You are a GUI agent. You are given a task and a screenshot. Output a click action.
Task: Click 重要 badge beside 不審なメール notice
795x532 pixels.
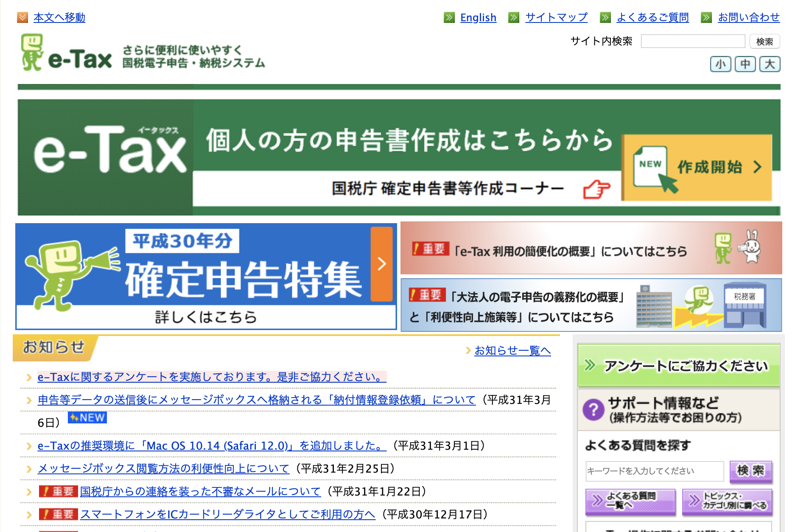pos(59,491)
